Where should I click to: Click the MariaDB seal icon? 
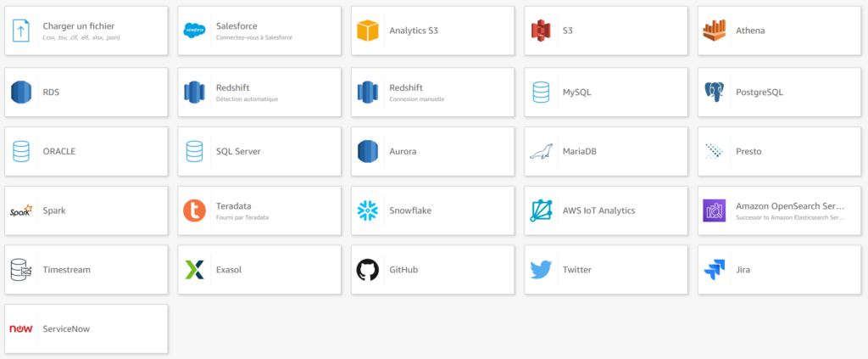541,151
